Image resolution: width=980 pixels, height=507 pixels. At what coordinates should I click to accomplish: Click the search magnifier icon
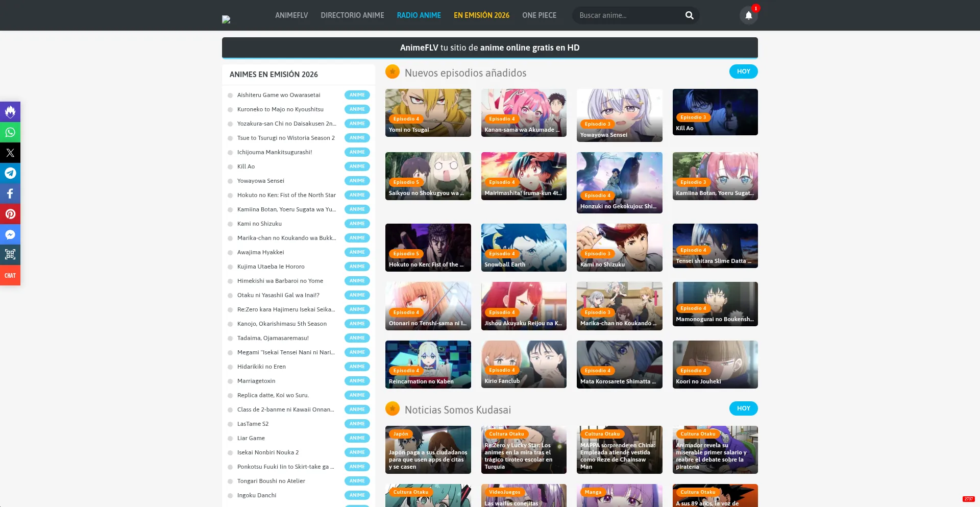pyautogui.click(x=689, y=15)
